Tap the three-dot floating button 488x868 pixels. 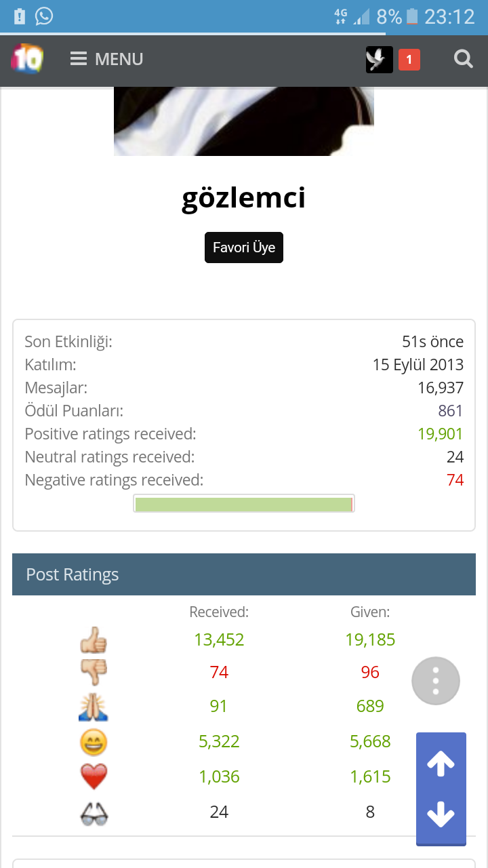436,681
